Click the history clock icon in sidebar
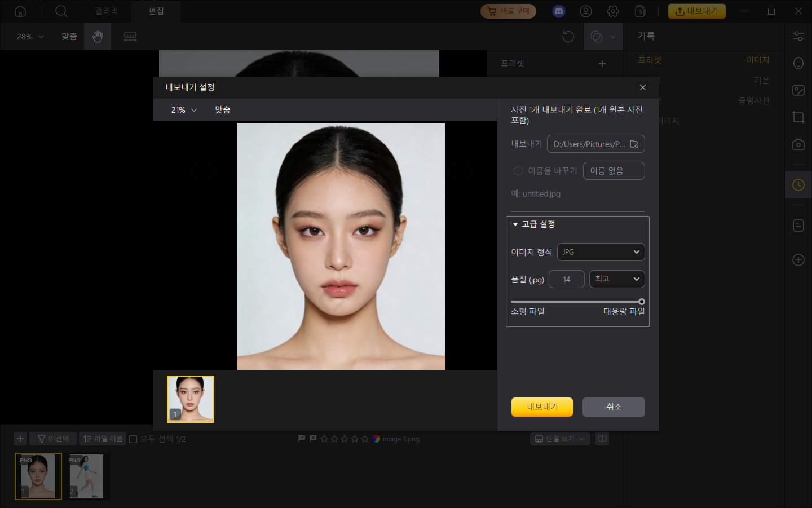 (x=798, y=185)
